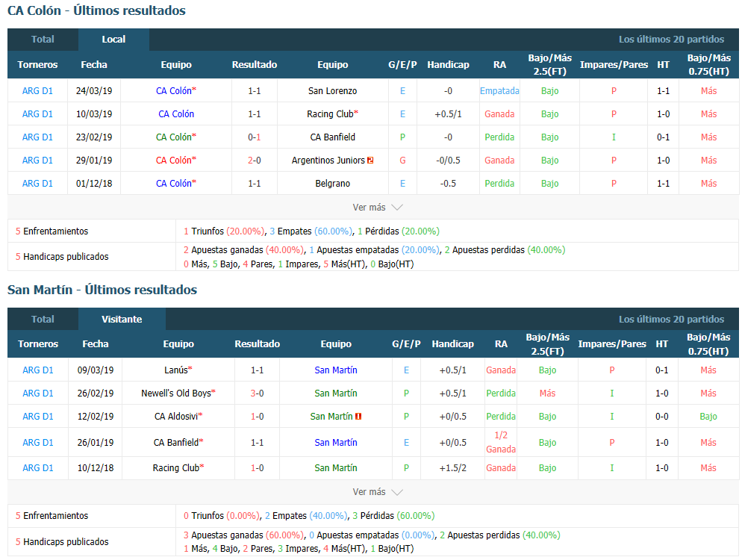
Task: Open Newell's Old Boys team link
Action: point(176,393)
